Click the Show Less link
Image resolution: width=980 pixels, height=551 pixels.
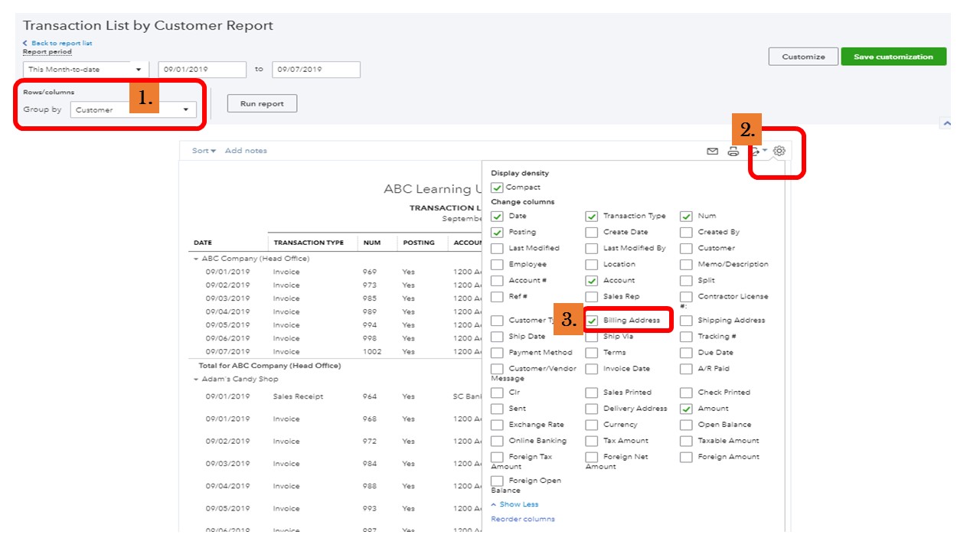click(x=518, y=504)
